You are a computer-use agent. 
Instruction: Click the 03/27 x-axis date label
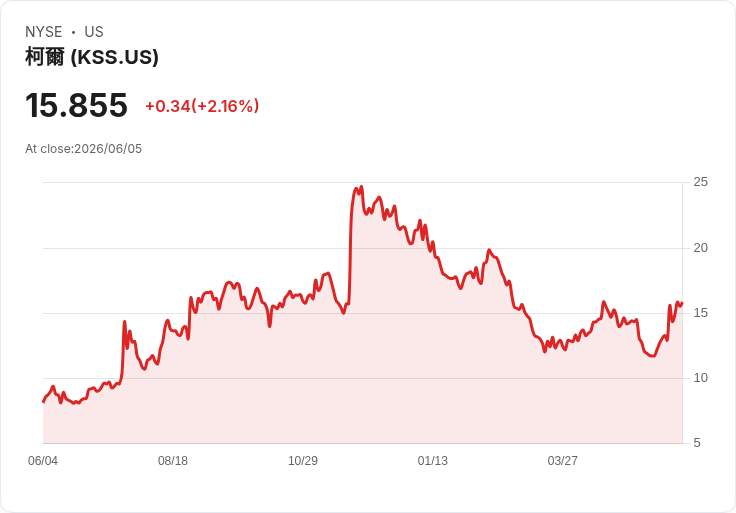click(x=562, y=460)
